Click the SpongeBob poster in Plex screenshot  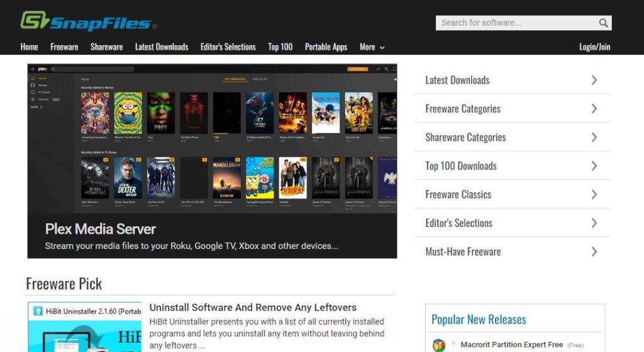pos(260,178)
